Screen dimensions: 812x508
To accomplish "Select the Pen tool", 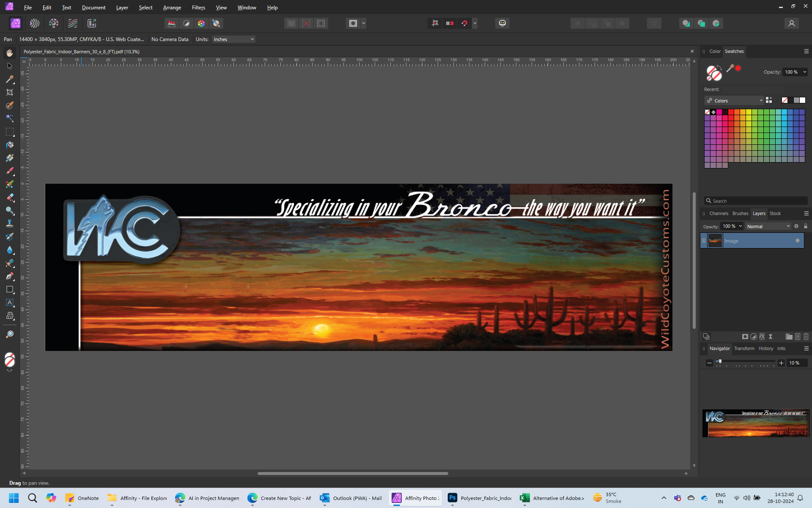I will pos(10,276).
